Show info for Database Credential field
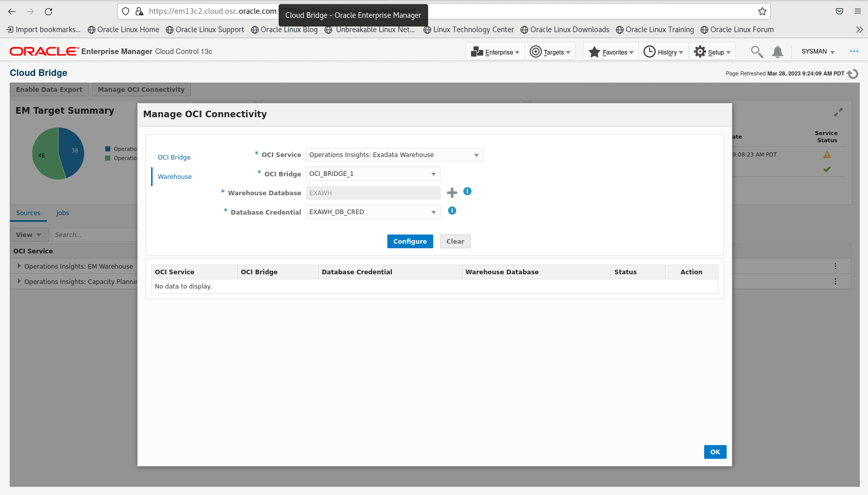Image resolution: width=868 pixels, height=495 pixels. coord(452,211)
